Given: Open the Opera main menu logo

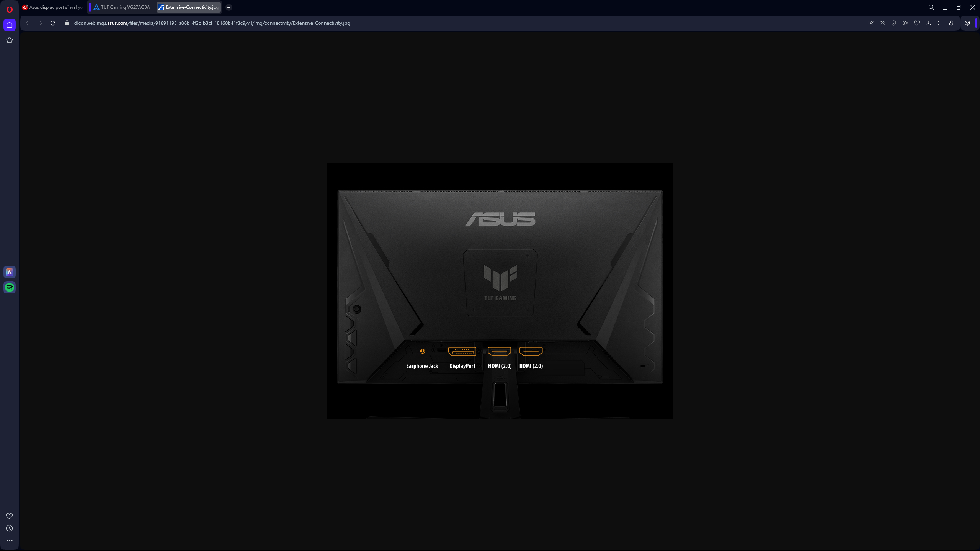Looking at the screenshot, I should (10, 9).
